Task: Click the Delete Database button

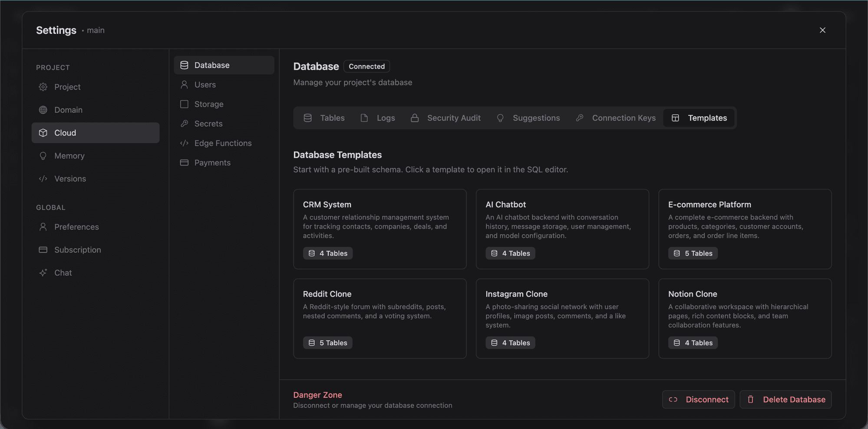Action: tap(785, 400)
